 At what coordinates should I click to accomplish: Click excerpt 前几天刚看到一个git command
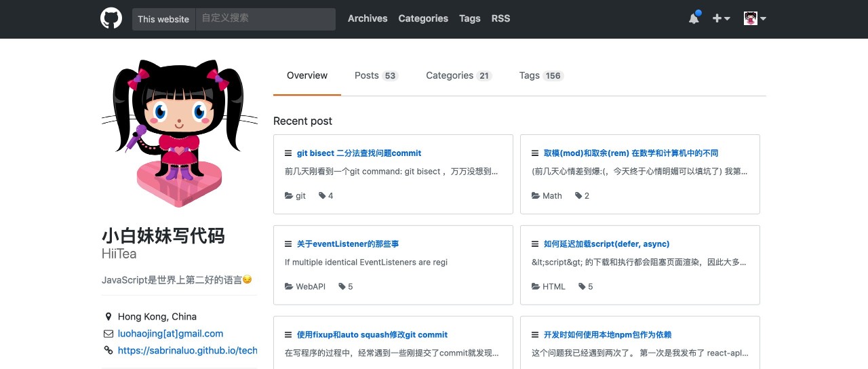click(x=391, y=172)
